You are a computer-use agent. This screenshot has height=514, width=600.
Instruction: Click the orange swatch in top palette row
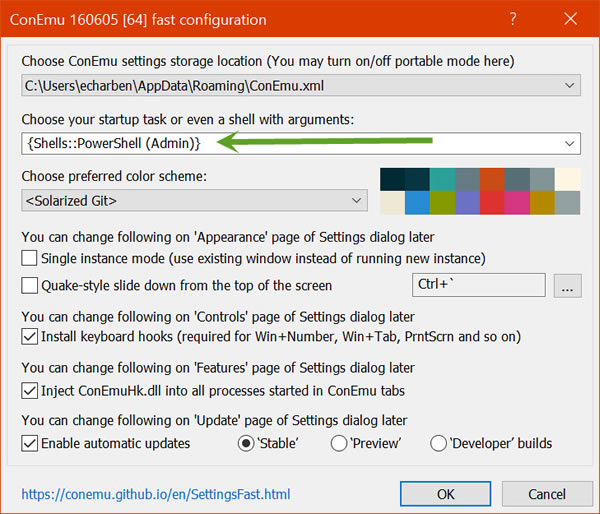[492, 179]
